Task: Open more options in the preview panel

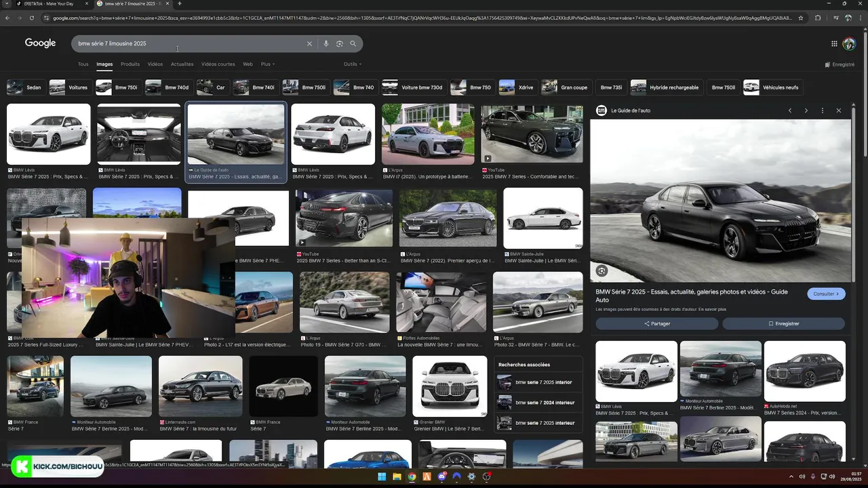Action: click(823, 110)
